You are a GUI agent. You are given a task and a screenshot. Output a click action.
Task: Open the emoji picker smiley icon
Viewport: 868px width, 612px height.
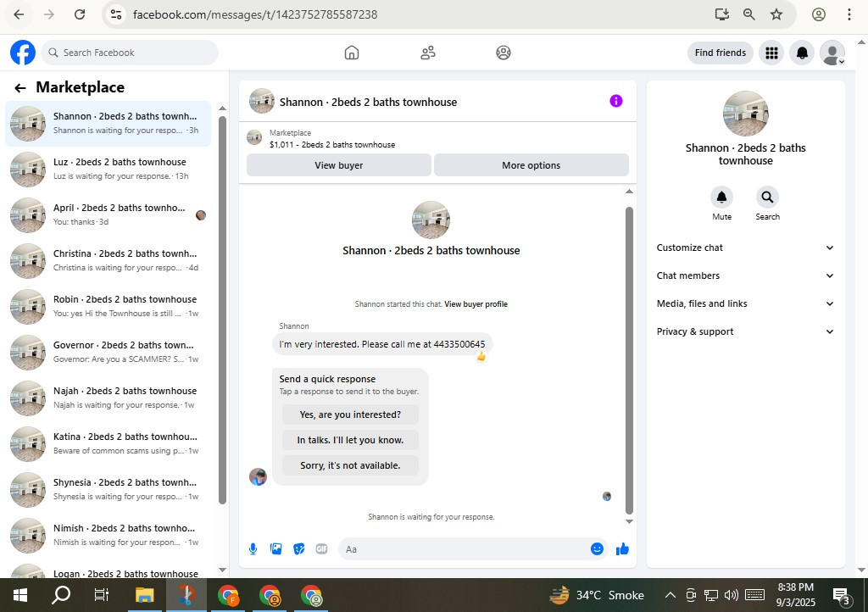click(597, 549)
